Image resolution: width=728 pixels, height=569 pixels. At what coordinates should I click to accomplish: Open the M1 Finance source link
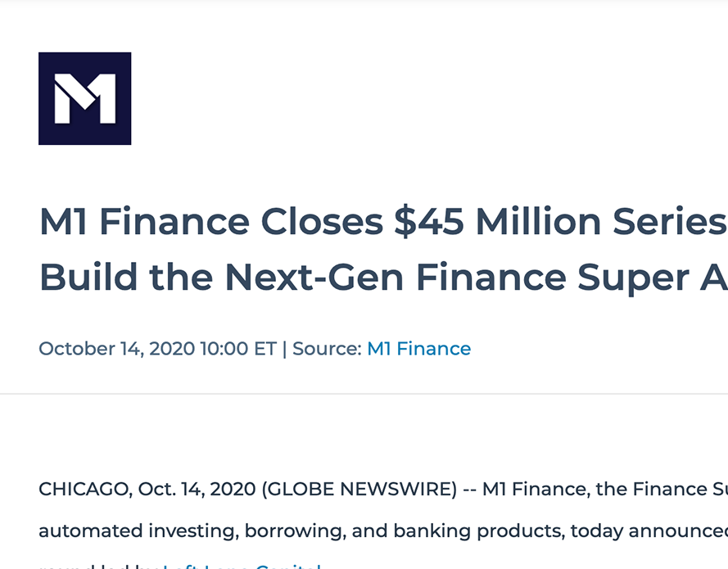418,349
